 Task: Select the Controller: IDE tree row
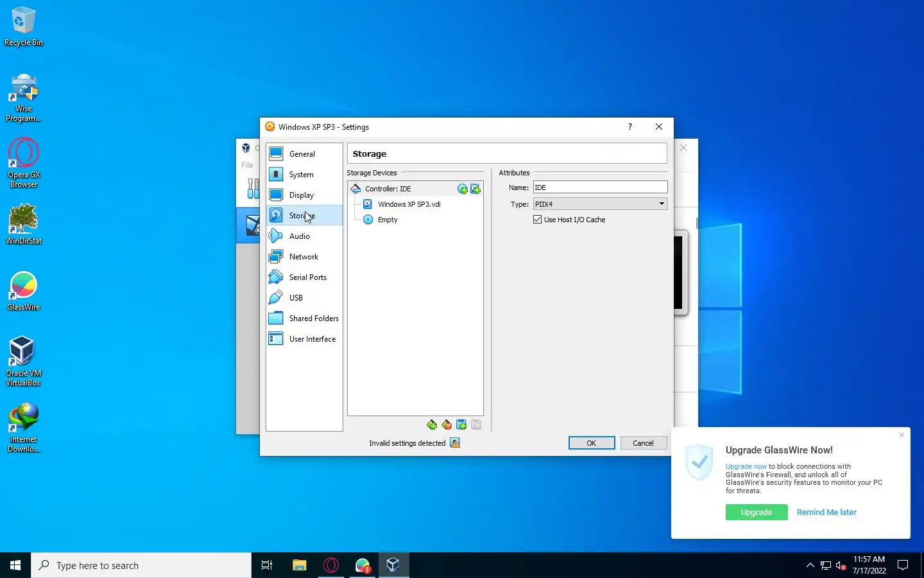coord(415,189)
